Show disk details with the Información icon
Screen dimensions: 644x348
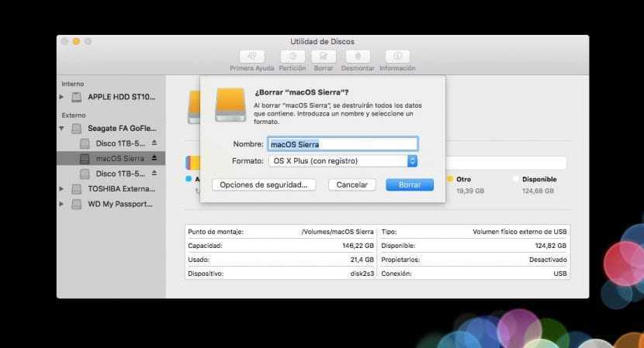point(397,57)
